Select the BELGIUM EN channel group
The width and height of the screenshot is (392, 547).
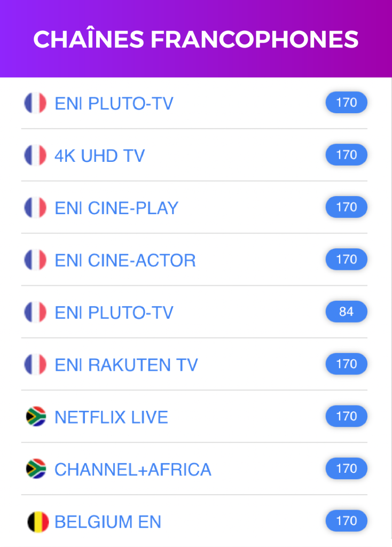point(108,522)
